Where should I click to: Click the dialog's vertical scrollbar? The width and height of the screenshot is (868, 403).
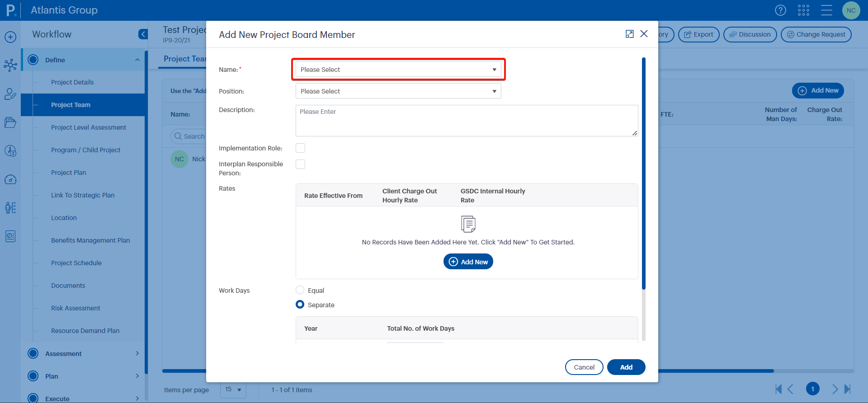(x=644, y=173)
